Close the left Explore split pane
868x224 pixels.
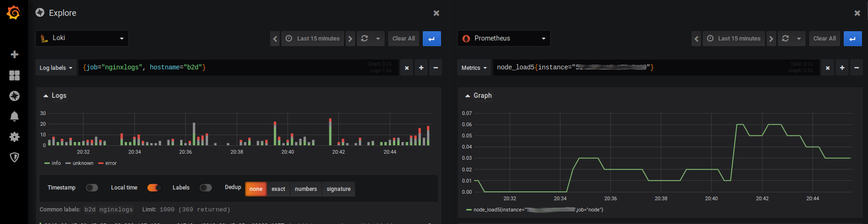(x=436, y=13)
